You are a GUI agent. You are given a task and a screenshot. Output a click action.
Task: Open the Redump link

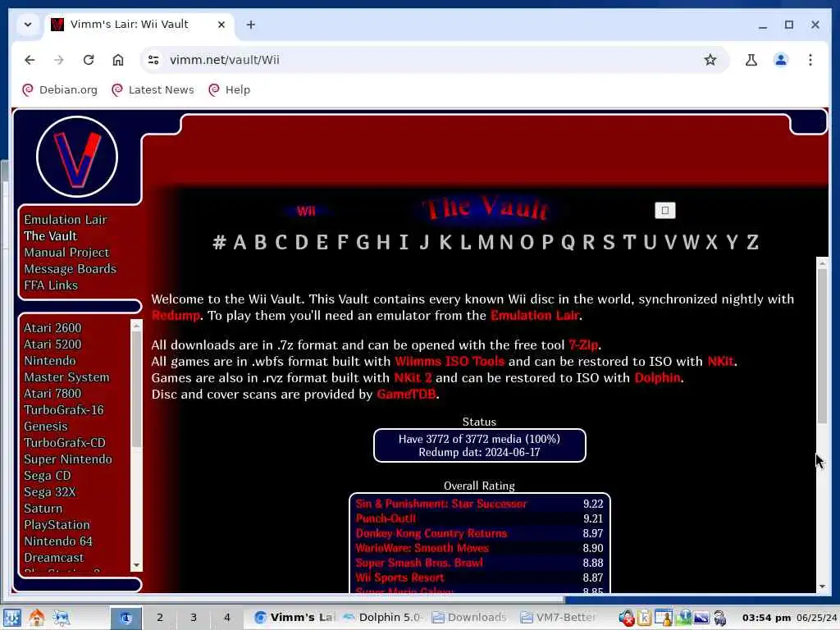click(x=176, y=316)
